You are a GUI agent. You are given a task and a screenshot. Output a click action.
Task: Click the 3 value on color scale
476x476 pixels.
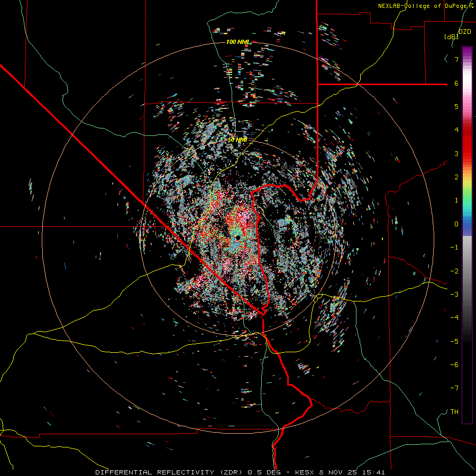pyautogui.click(x=456, y=153)
